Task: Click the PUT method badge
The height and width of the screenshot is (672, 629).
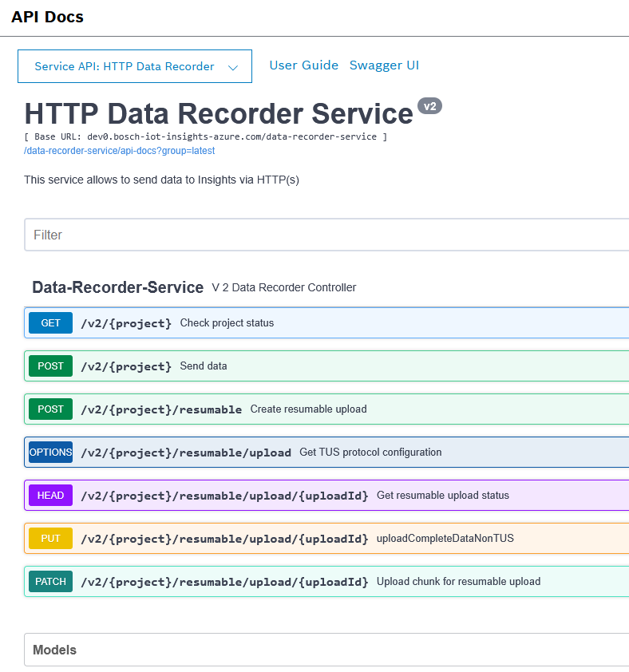Action: (50, 539)
